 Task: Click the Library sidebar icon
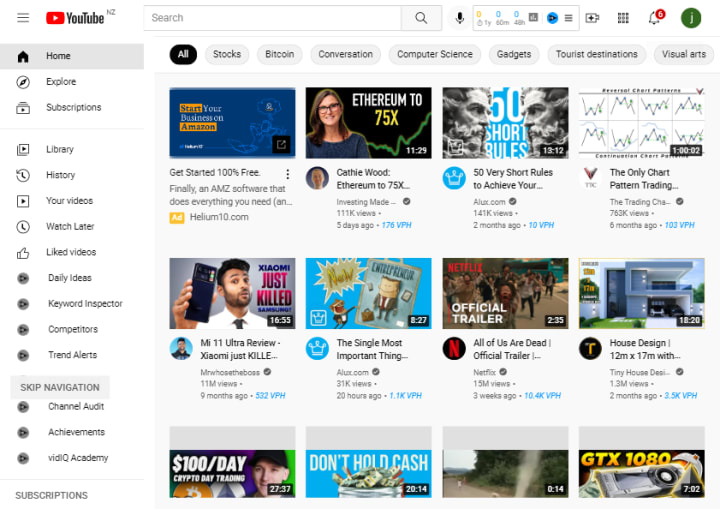(23, 149)
